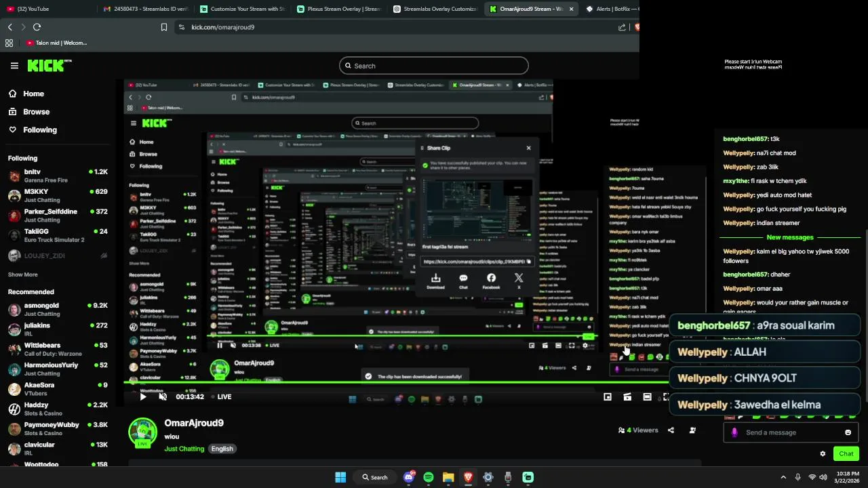Open the Just Chatting category link
Viewport: 868px width, 488px height.
[184, 449]
